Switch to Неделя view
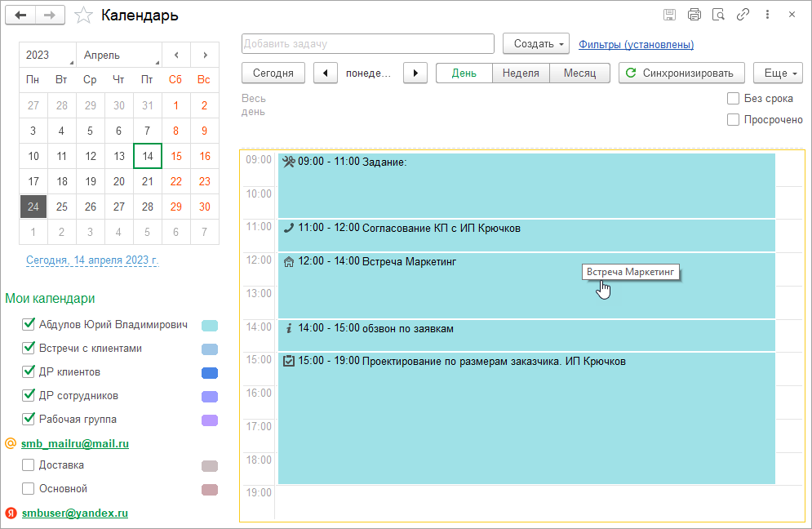 [x=521, y=73]
